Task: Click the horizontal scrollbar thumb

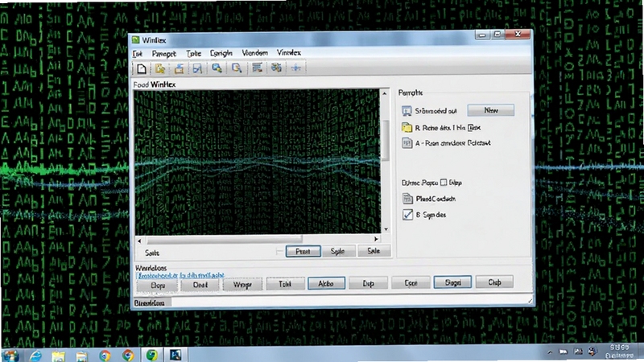Action: coord(225,240)
